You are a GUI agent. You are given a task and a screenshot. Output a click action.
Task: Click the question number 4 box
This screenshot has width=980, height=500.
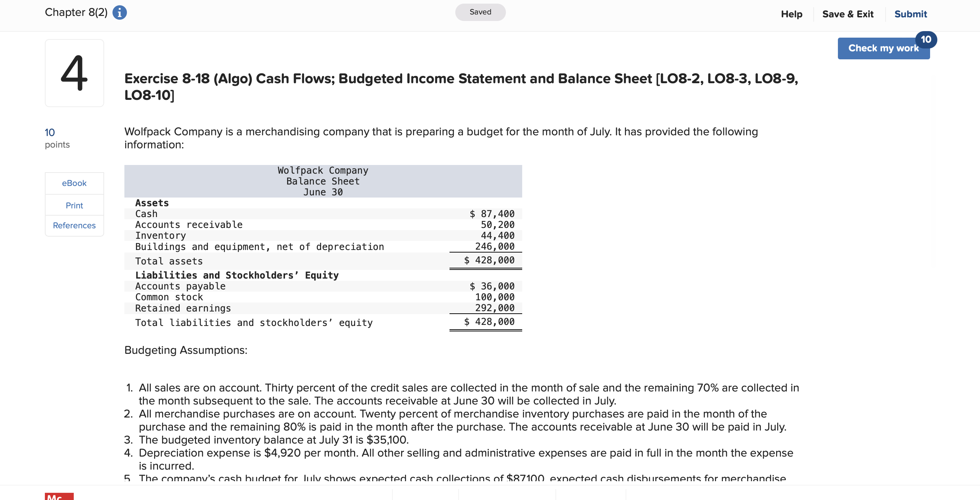pyautogui.click(x=74, y=73)
